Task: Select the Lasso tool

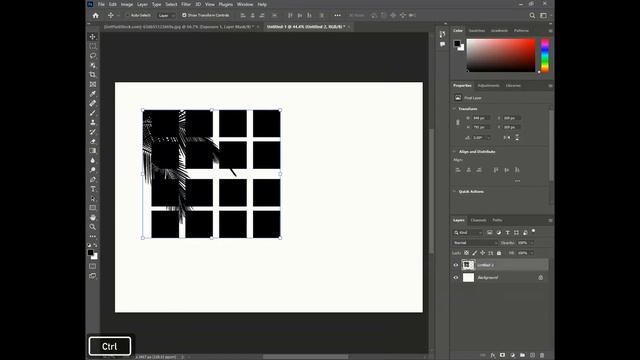Action: (93, 56)
